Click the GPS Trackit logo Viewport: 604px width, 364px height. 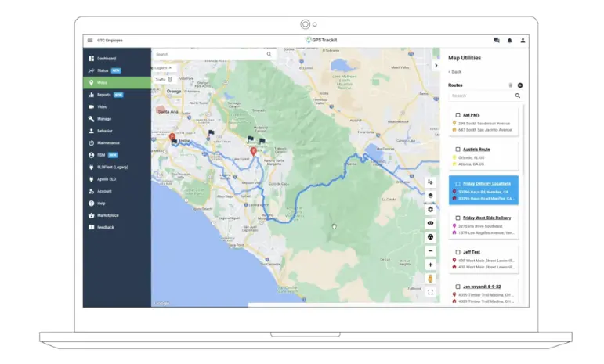[x=321, y=40]
